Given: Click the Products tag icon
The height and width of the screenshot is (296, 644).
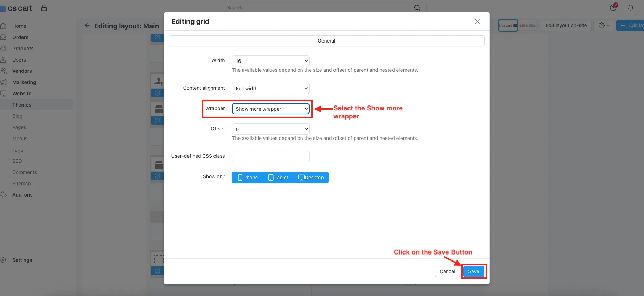Looking at the screenshot, I should [x=3, y=49].
